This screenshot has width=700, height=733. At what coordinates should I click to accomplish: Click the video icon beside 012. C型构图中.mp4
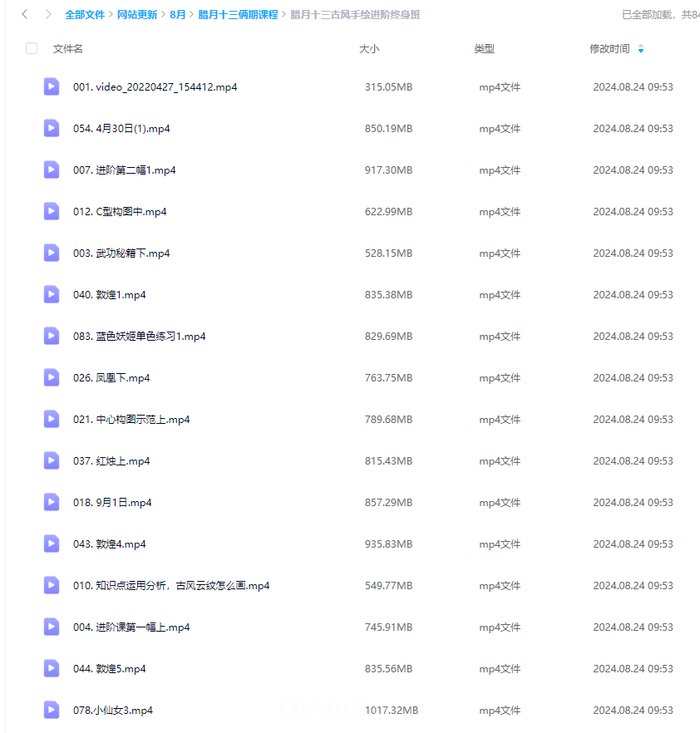(52, 211)
